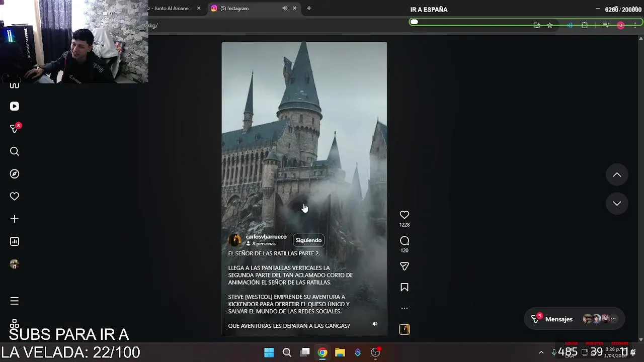644x362 pixels.
Task: Open carlosvbarrueco profile link
Action: click(266, 237)
